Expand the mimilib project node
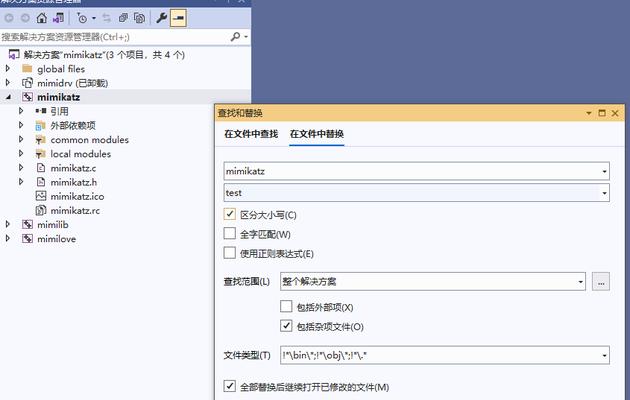The width and height of the screenshot is (630, 400). pos(8,224)
